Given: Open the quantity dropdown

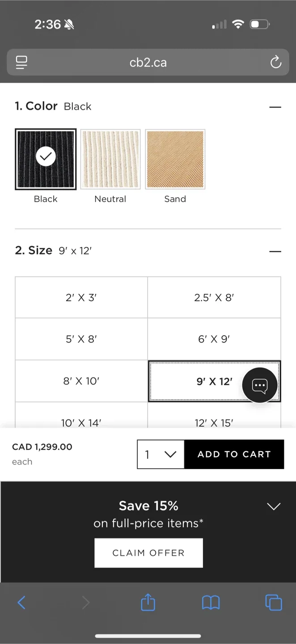Looking at the screenshot, I should [x=160, y=454].
